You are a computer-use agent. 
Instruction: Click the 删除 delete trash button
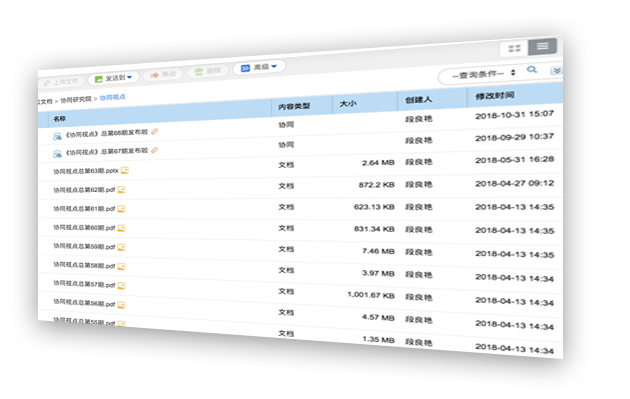pyautogui.click(x=208, y=72)
